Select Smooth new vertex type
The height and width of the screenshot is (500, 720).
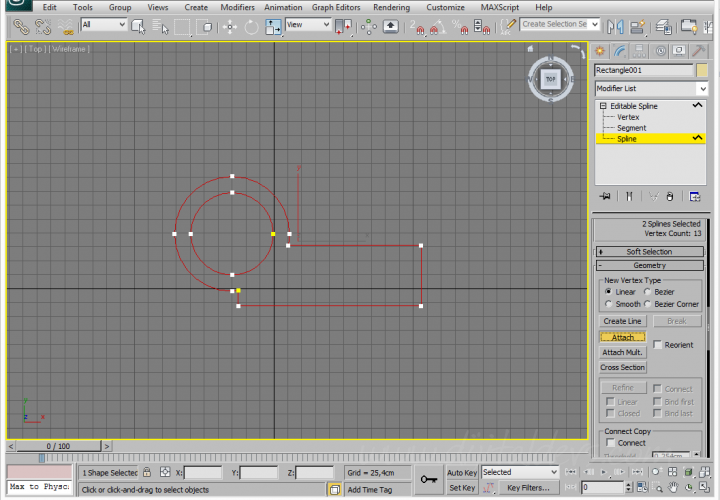click(608, 304)
